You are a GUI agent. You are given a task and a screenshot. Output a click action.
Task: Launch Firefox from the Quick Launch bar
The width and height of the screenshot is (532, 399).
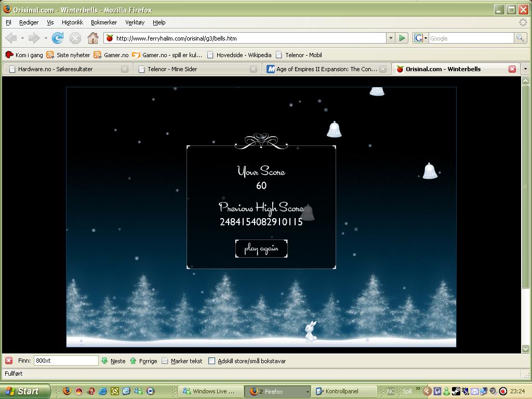point(67,391)
